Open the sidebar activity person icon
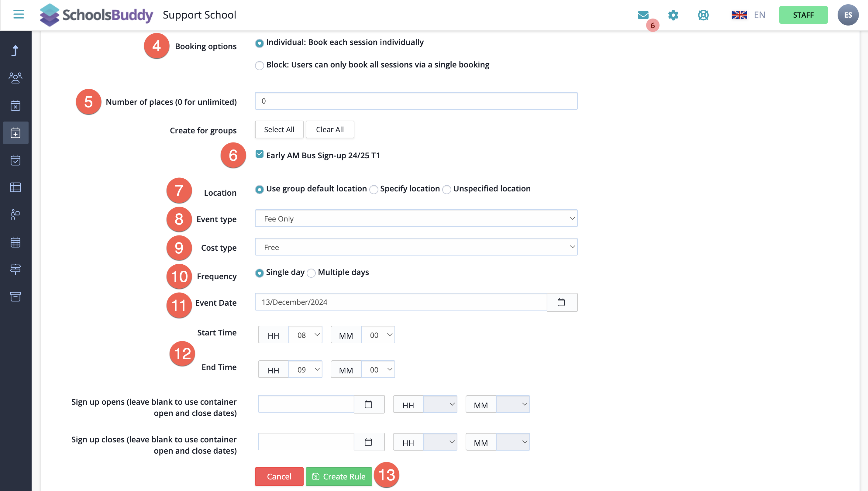Image resolution: width=868 pixels, height=491 pixels. pos(15,215)
